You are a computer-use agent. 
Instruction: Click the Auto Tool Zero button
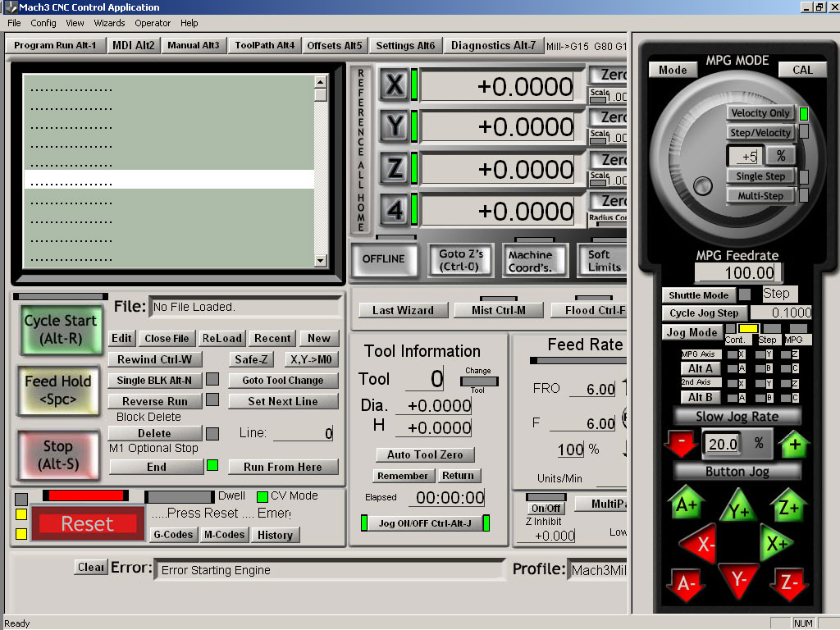point(425,454)
